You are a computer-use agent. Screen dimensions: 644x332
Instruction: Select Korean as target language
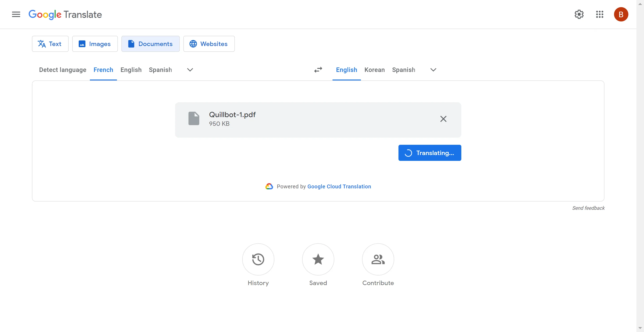point(374,70)
